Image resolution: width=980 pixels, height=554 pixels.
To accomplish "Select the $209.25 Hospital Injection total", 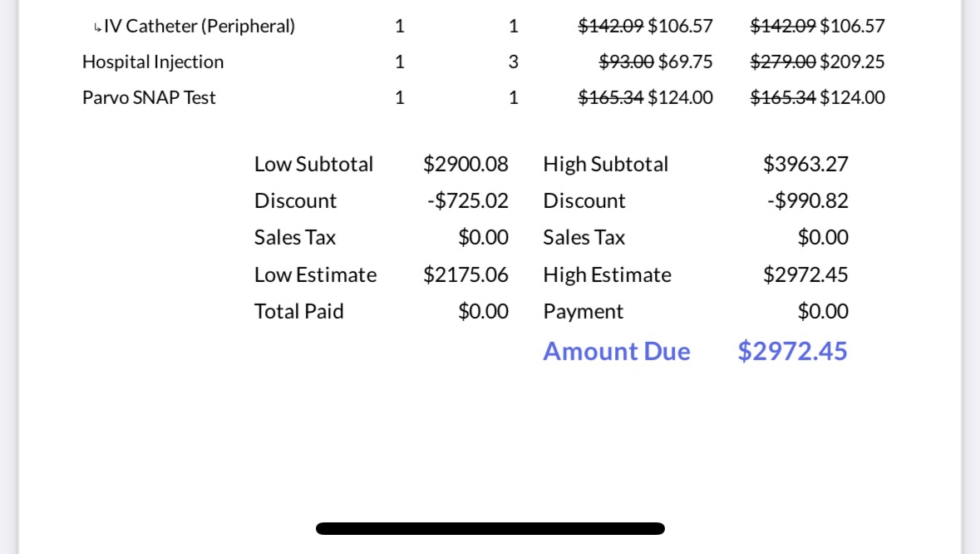I will point(852,62).
